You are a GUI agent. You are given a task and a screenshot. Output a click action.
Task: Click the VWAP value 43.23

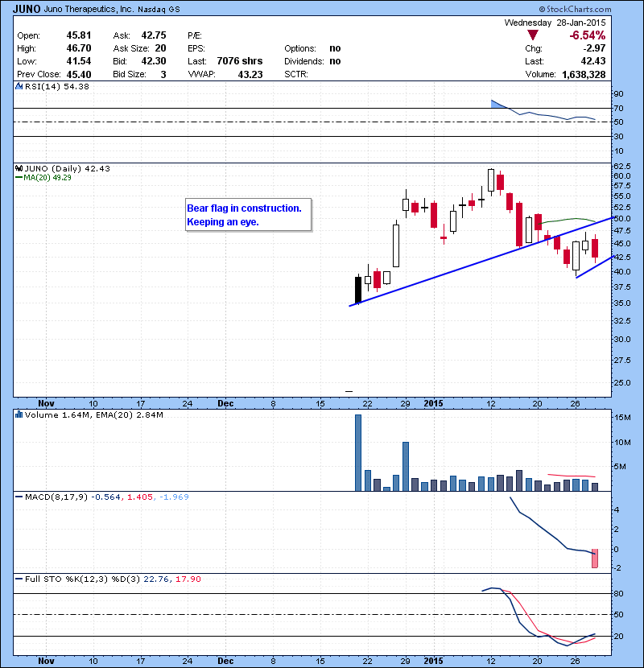(x=250, y=75)
